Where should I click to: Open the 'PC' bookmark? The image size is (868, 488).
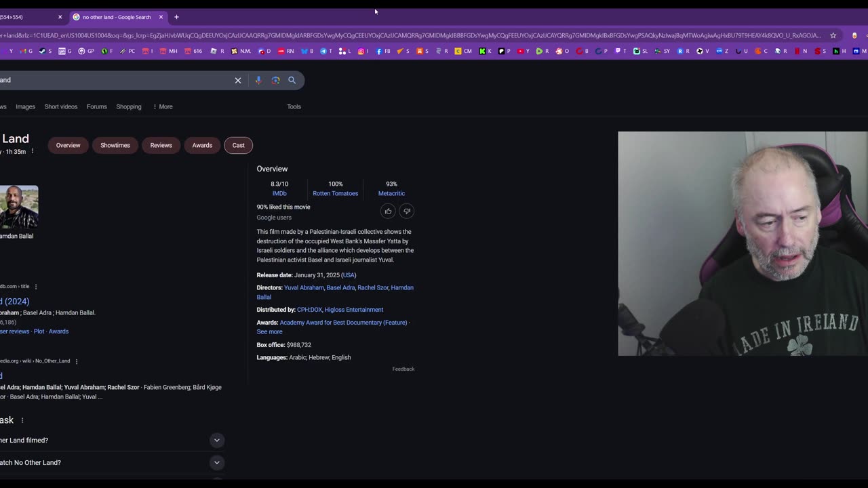coord(127,51)
